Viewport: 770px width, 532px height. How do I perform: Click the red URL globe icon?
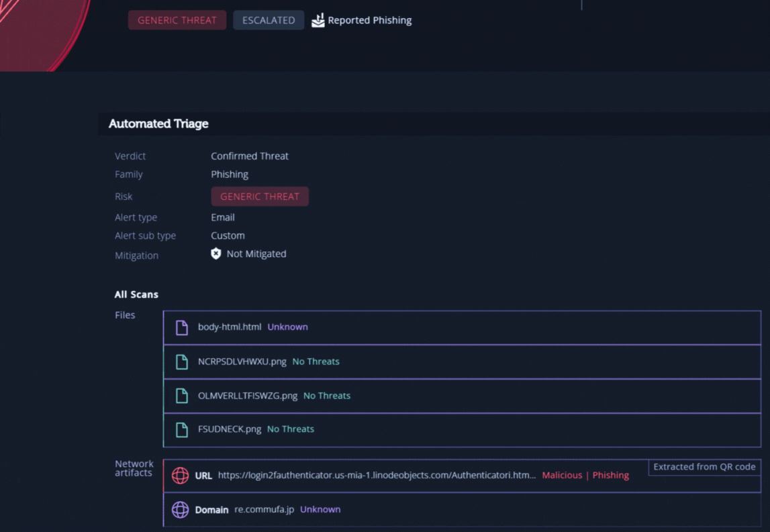(x=180, y=476)
